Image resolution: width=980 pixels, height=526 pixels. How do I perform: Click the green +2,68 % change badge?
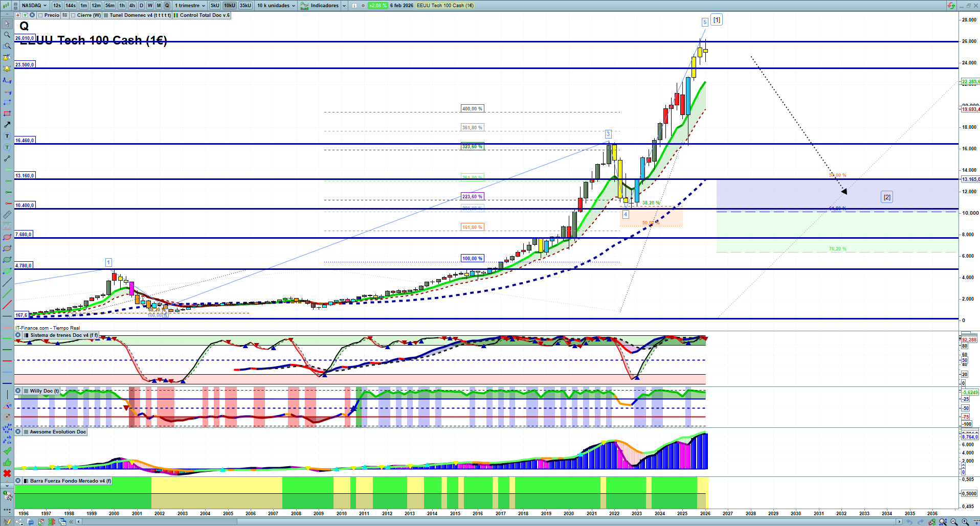(x=378, y=6)
